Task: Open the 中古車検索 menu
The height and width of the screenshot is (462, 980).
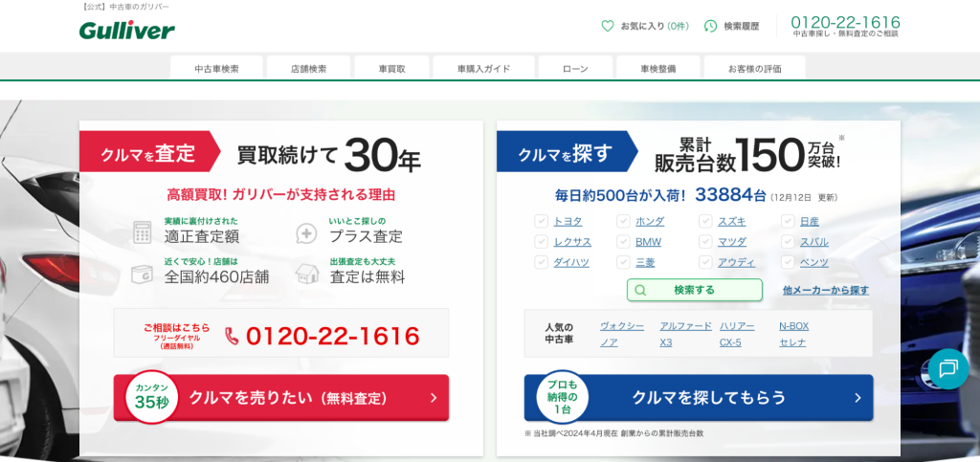Action: point(216,69)
